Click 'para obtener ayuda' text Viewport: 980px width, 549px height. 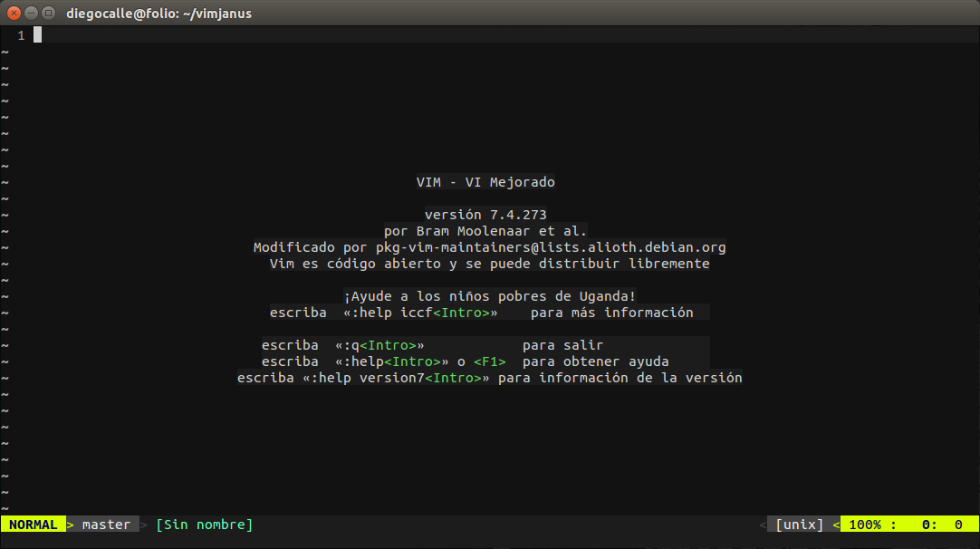(596, 361)
